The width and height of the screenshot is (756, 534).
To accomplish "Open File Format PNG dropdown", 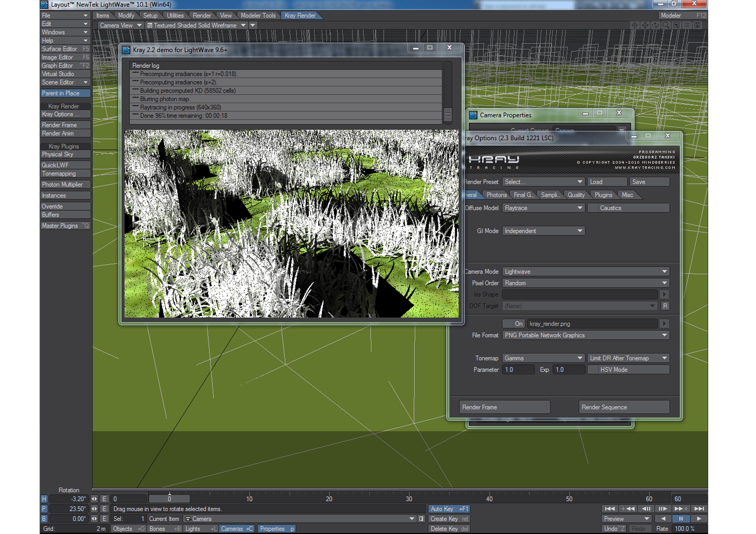I will pyautogui.click(x=586, y=335).
